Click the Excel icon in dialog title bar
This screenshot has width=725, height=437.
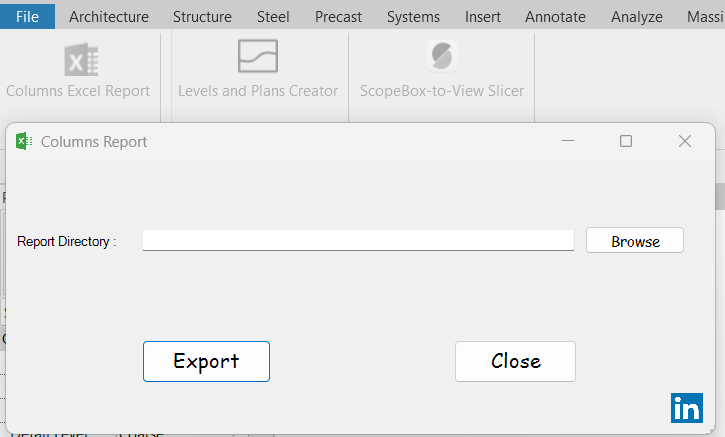tap(24, 141)
